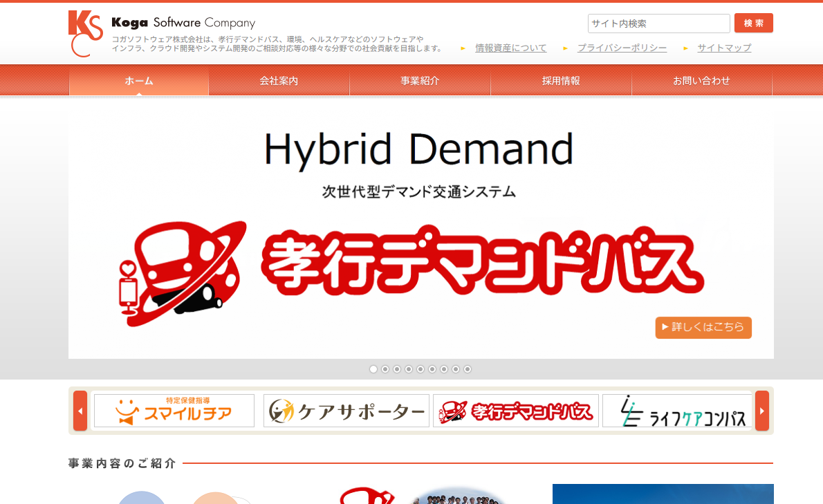This screenshot has width=823, height=504.
Task: Open the 会社案内 navigation tab
Action: click(x=279, y=80)
